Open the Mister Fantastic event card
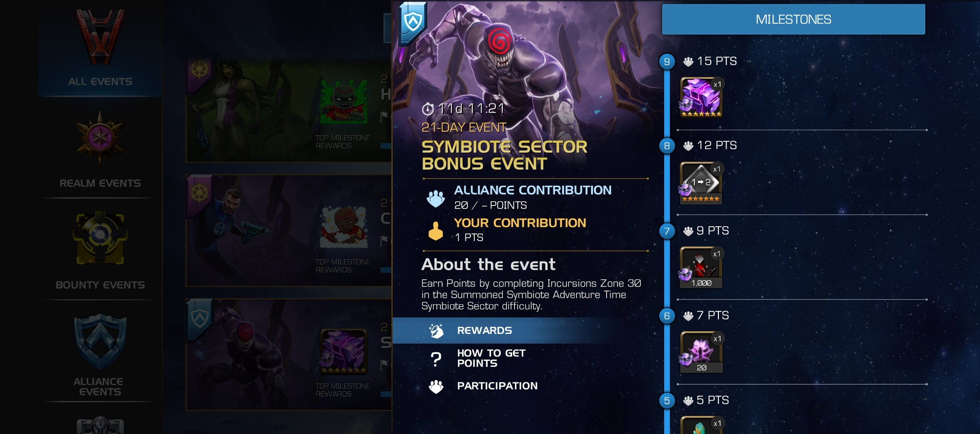980x434 pixels. [288, 230]
